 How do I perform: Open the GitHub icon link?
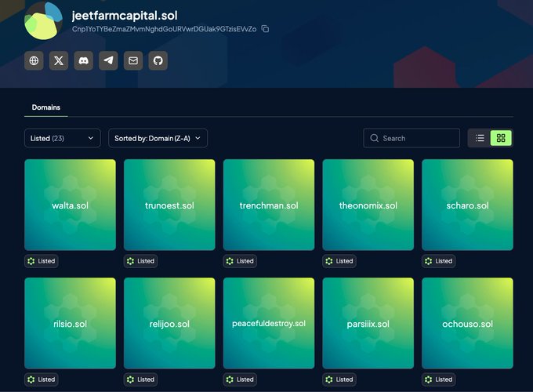coord(158,60)
